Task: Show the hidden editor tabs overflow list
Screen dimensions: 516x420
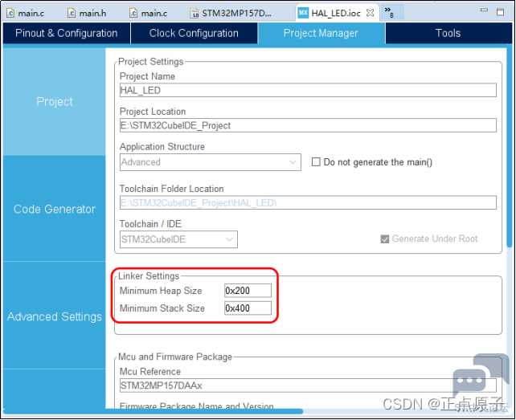Action: 387,13
